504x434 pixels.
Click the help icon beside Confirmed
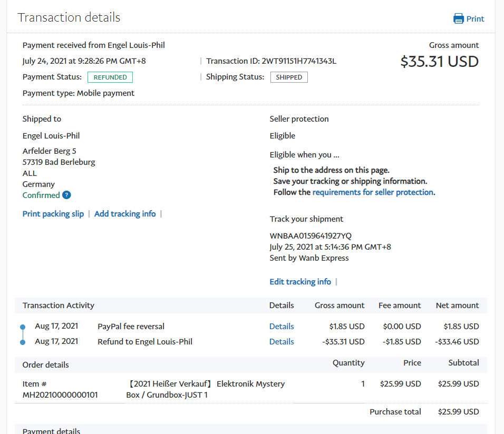[66, 195]
